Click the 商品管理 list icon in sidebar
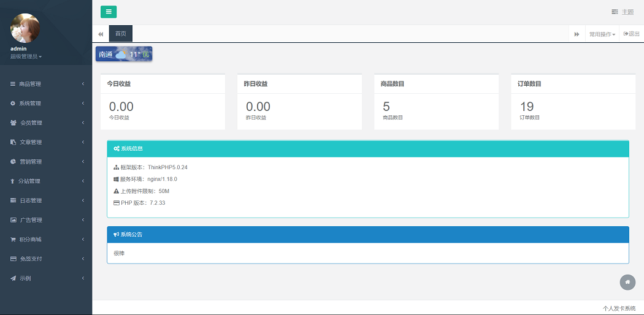Image resolution: width=644 pixels, height=315 pixels. (x=13, y=84)
